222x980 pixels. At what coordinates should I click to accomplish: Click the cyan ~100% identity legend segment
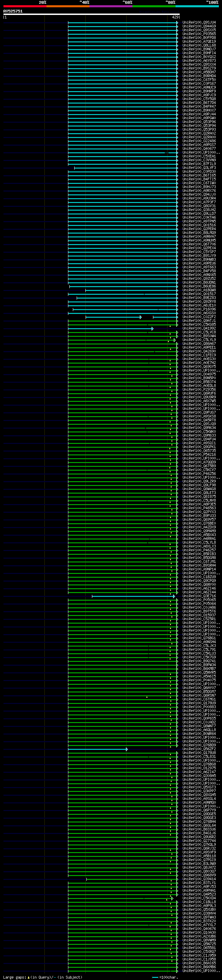pos(197,6)
